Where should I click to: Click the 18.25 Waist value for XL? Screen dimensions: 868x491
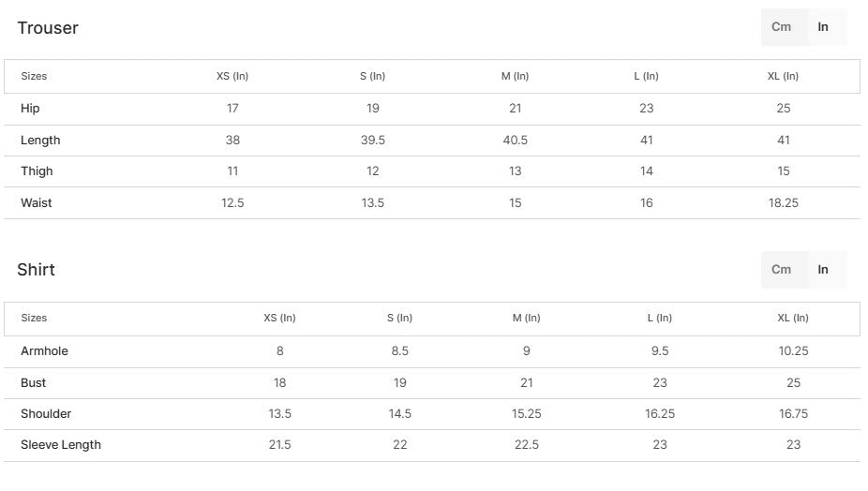783,203
